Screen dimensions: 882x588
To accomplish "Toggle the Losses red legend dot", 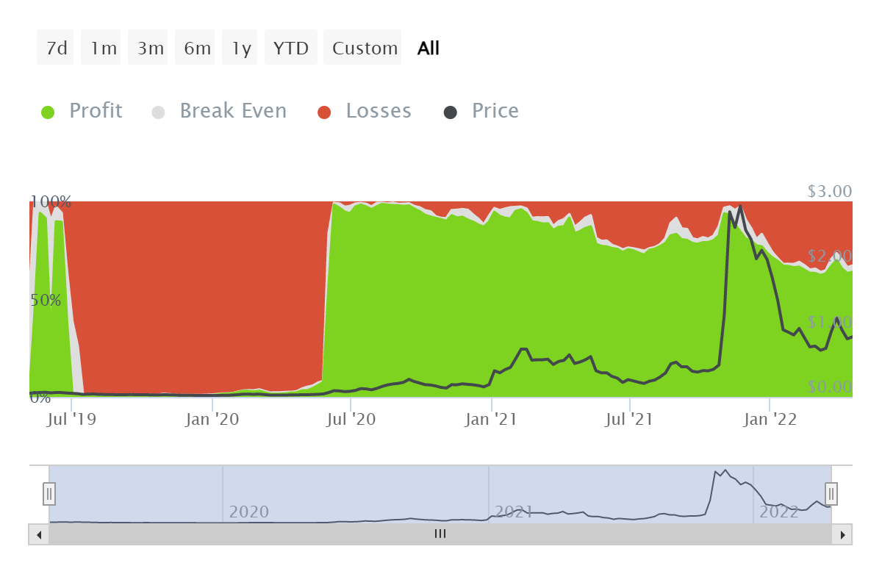I will [x=325, y=112].
